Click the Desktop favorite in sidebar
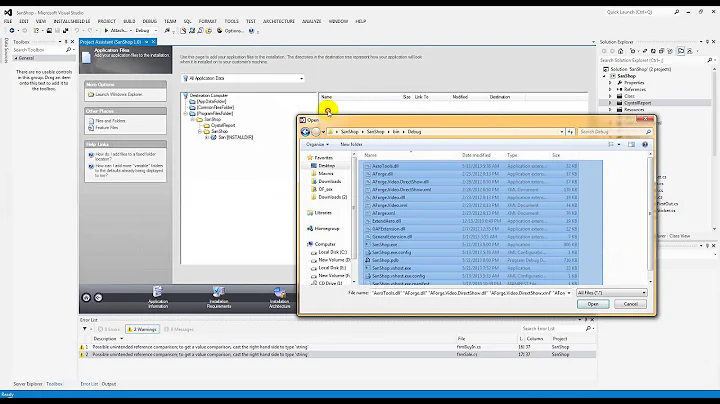Screen dimensions: 720x404 tap(326, 166)
